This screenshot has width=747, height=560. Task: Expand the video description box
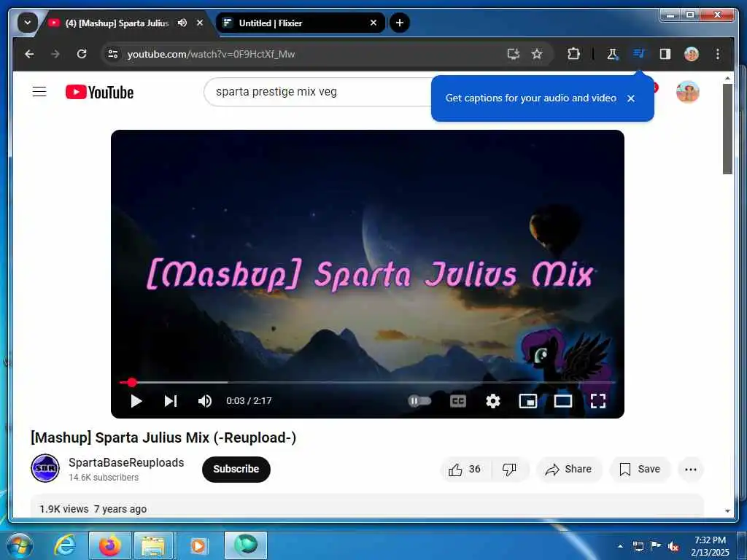(x=367, y=506)
